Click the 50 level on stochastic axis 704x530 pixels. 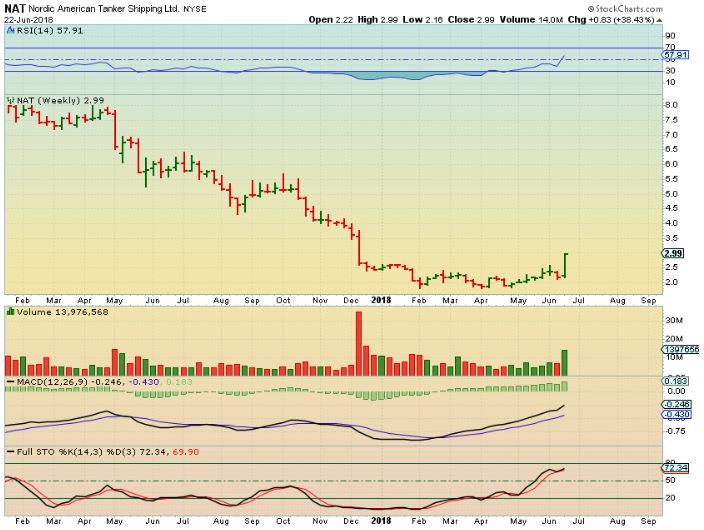pyautogui.click(x=670, y=480)
